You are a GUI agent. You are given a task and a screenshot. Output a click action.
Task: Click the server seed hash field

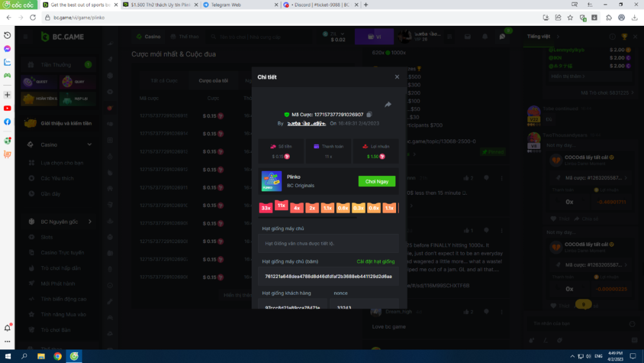pyautogui.click(x=328, y=276)
